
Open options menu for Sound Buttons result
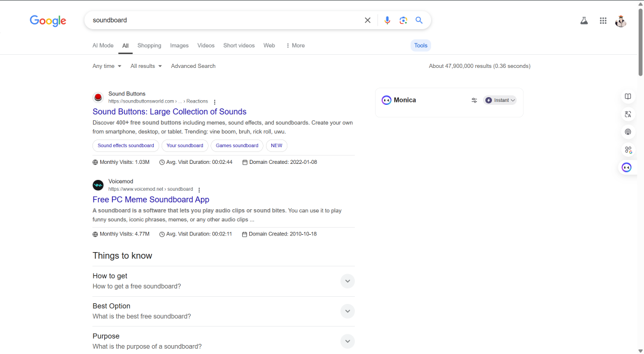pos(215,102)
